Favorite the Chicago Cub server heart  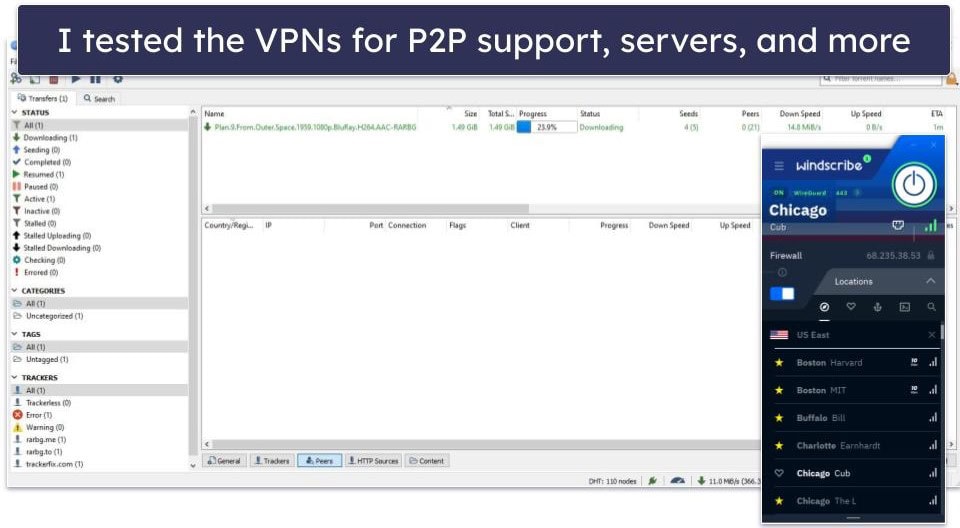[x=779, y=473]
